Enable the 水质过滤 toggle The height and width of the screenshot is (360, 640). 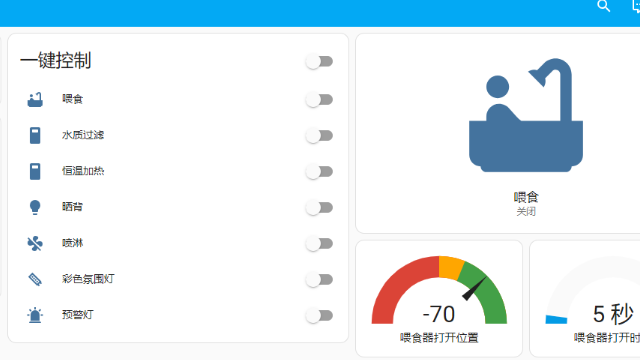click(320, 136)
